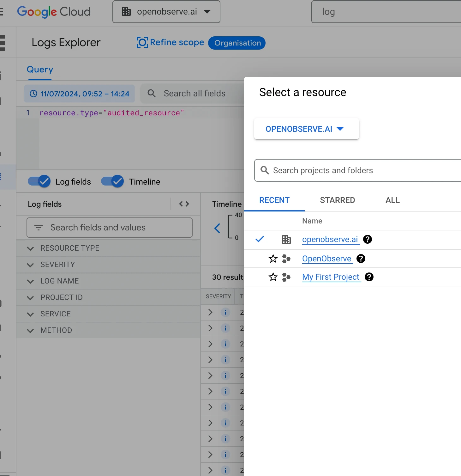Star the OpenObserve project
Image resolution: width=461 pixels, height=476 pixels.
[273, 259]
